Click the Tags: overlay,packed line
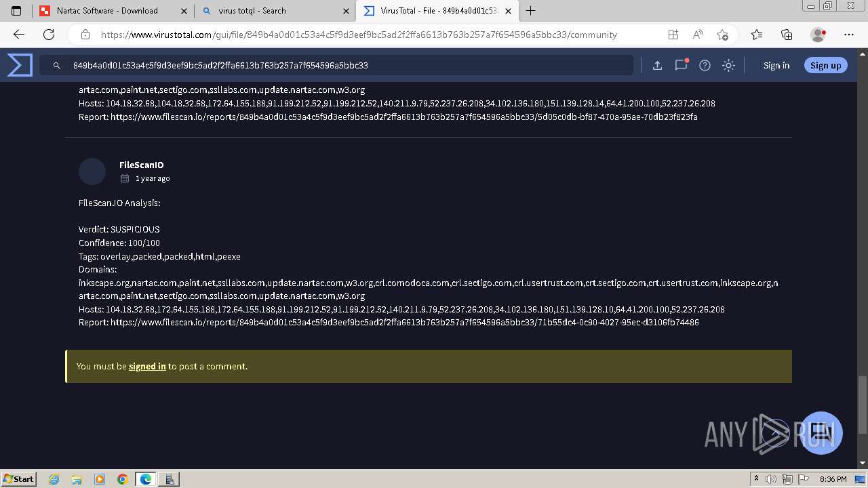The image size is (868, 488). [x=159, y=256]
